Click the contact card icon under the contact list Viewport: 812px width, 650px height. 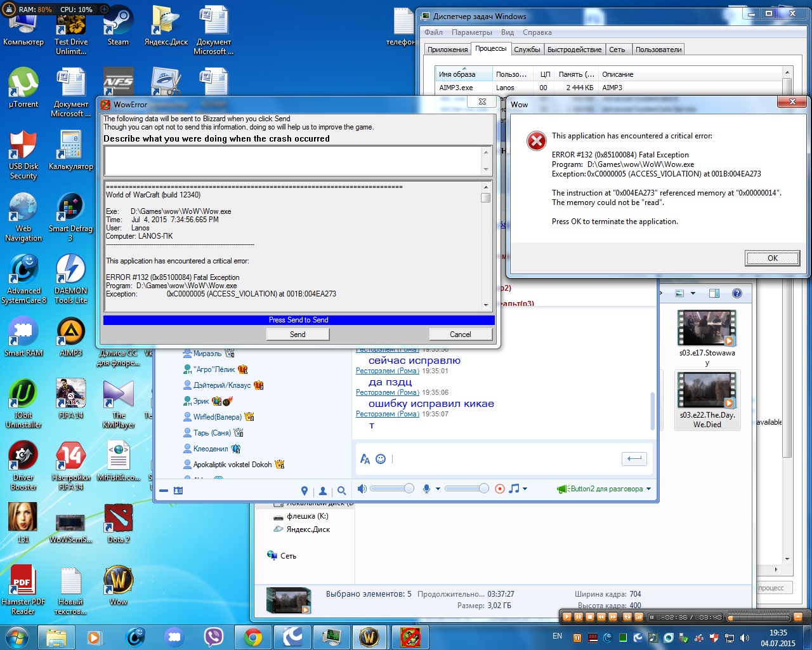[x=178, y=491]
